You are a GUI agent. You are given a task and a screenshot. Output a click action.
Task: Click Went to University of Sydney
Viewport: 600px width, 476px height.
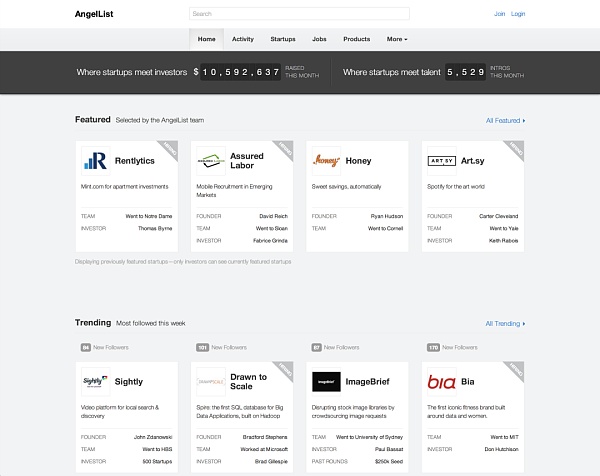coord(369,437)
